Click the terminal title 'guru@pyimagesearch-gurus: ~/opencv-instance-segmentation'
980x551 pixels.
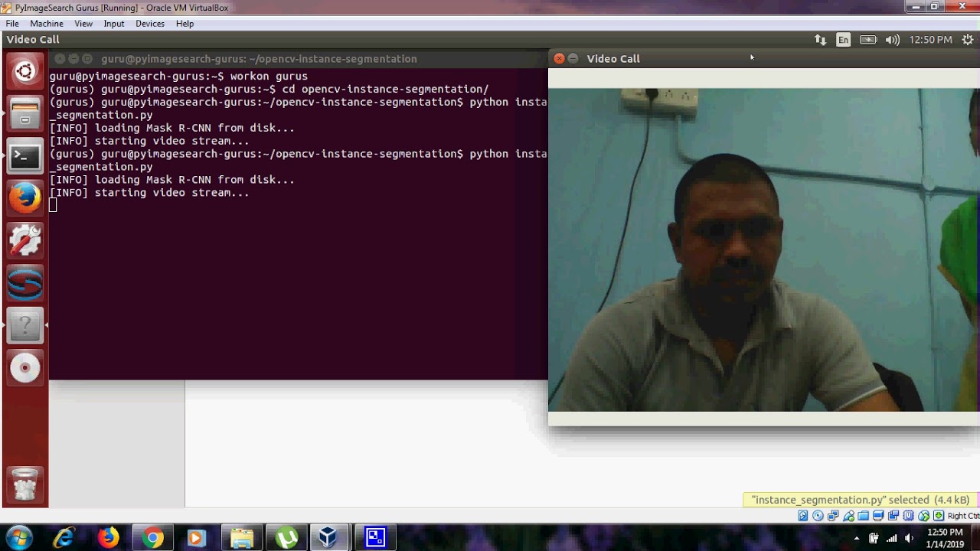click(259, 59)
